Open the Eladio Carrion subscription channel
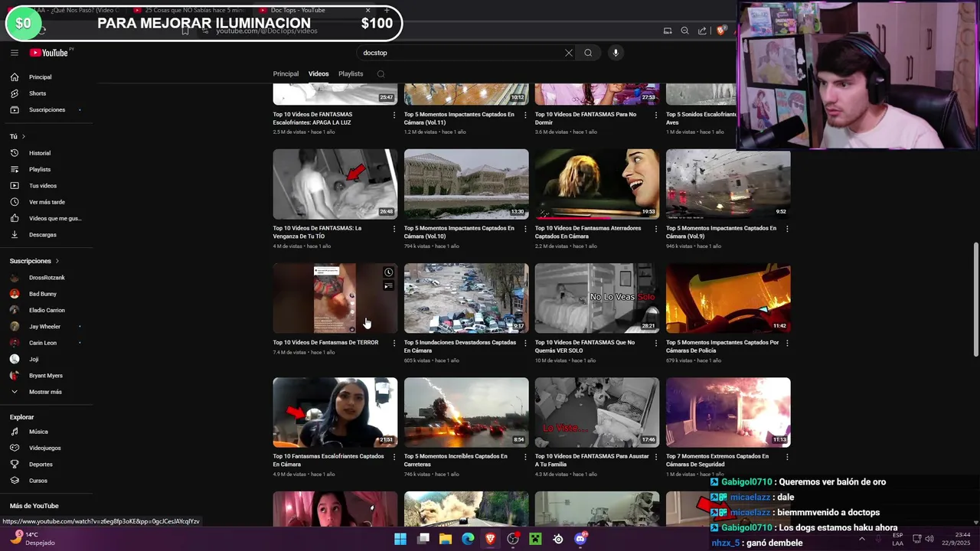 [x=46, y=310]
